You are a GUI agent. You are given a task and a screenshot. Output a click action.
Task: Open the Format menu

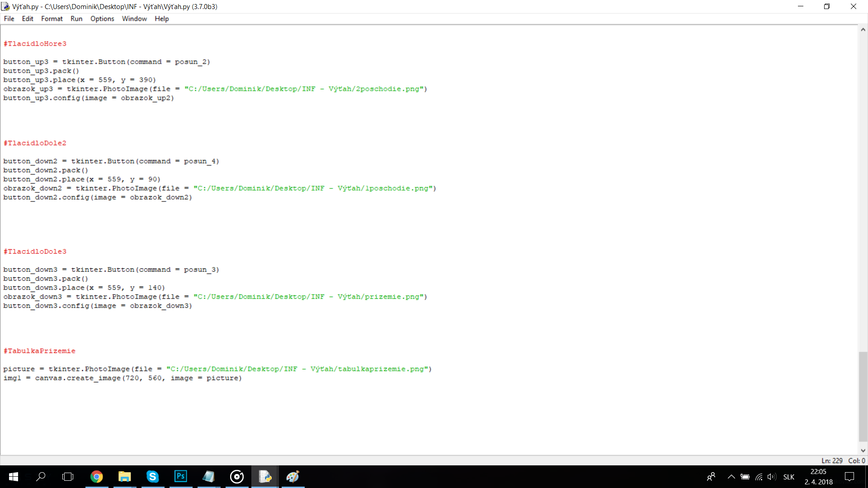click(52, 19)
